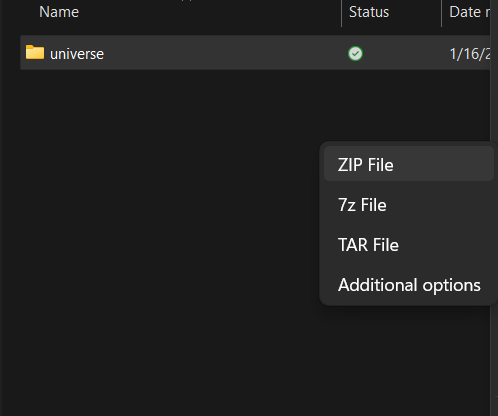Image resolution: width=498 pixels, height=416 pixels.
Task: Click the 1/16 date cell of universe
Action: [470, 54]
